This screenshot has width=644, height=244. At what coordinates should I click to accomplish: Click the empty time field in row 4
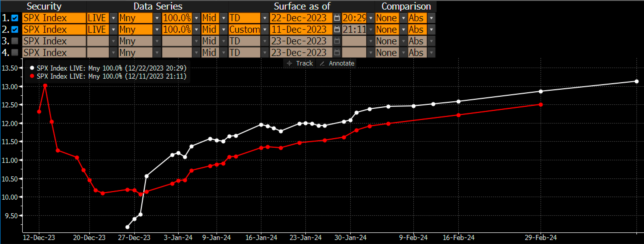tap(354, 53)
